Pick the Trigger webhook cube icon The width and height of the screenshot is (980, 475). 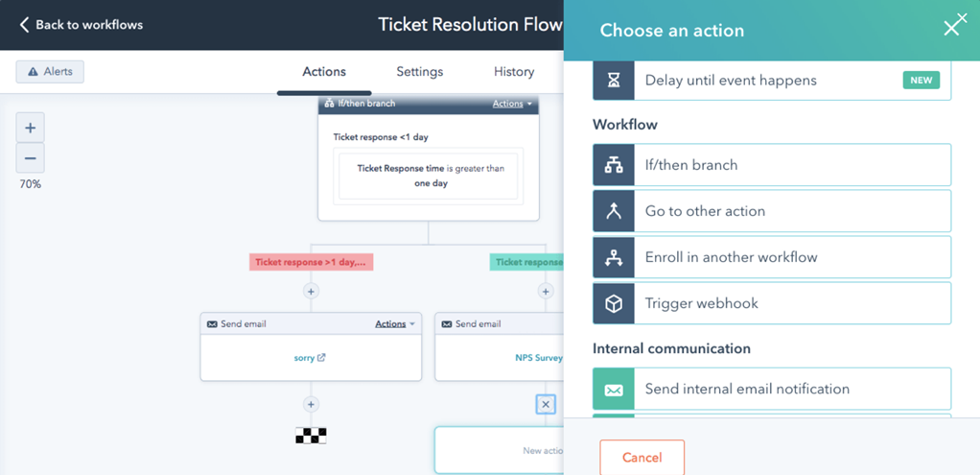click(614, 303)
